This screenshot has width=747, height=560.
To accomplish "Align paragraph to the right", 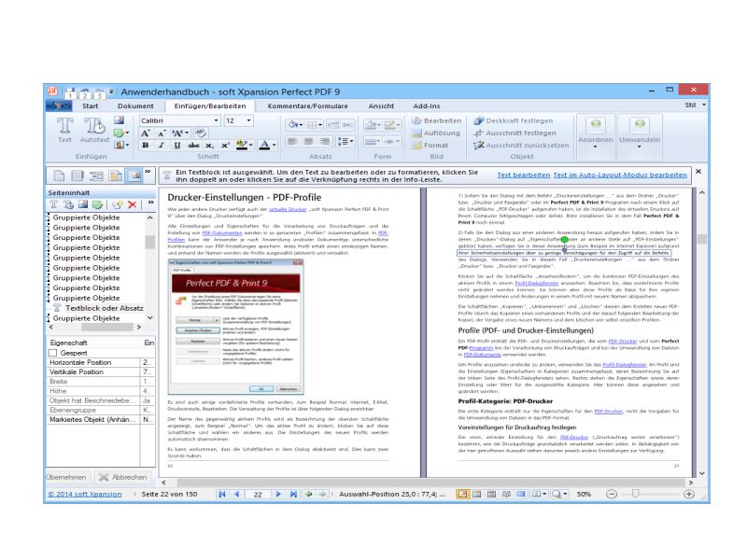I will click(x=324, y=142).
